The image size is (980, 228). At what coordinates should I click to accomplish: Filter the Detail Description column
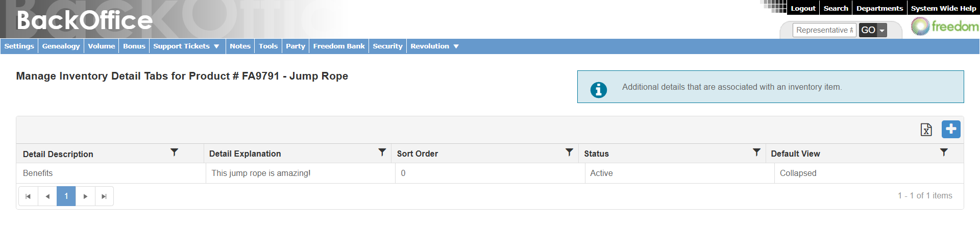click(174, 153)
